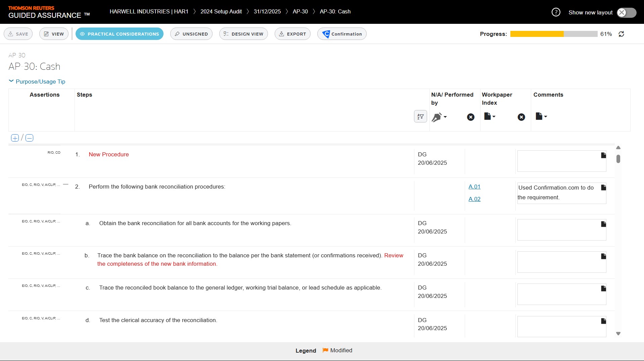Toggle the Show new layout switch

tap(626, 12)
